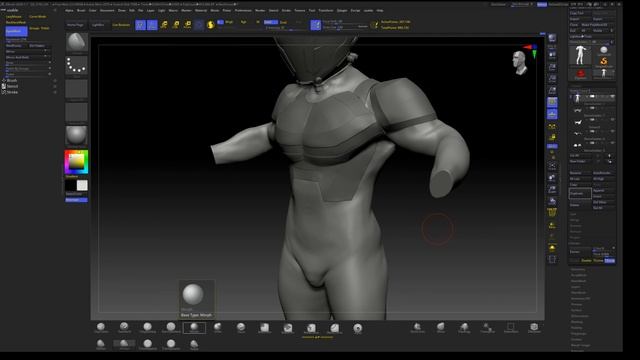Select the first subtool row with figure icon
The height and width of the screenshot is (360, 640).
coord(592,97)
